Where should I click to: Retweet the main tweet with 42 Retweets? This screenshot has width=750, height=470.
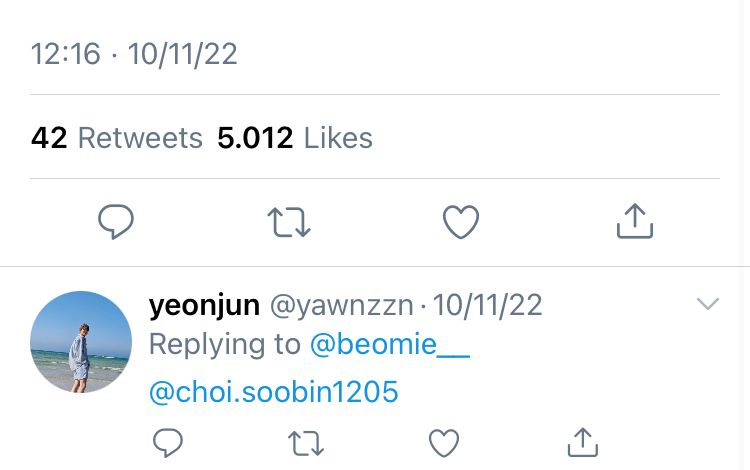(290, 222)
